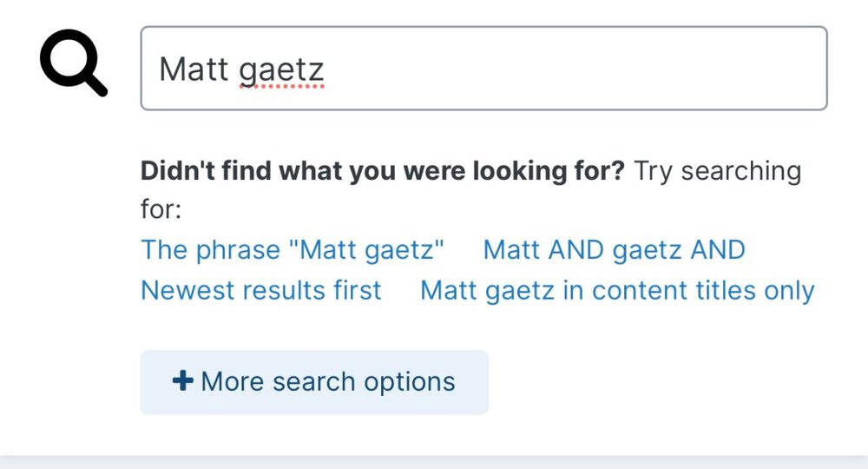Image resolution: width=868 pixels, height=469 pixels.
Task: Expand More search options
Action: [x=314, y=382]
